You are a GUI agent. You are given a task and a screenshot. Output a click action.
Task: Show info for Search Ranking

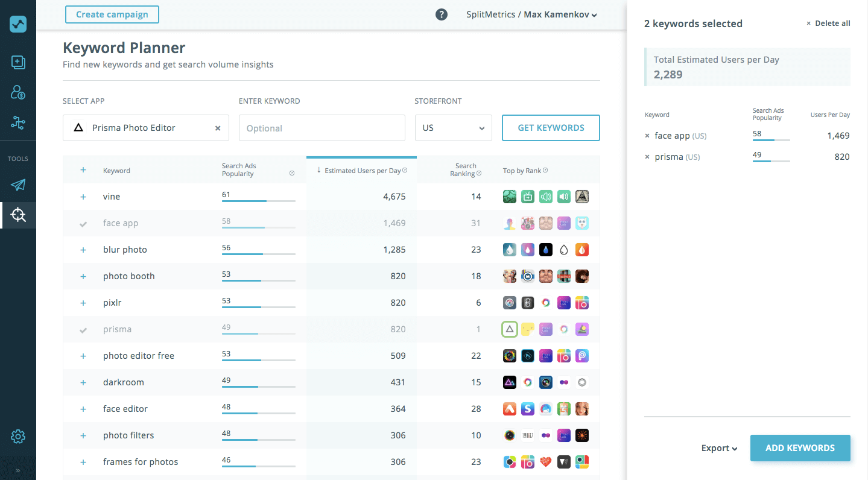click(480, 174)
